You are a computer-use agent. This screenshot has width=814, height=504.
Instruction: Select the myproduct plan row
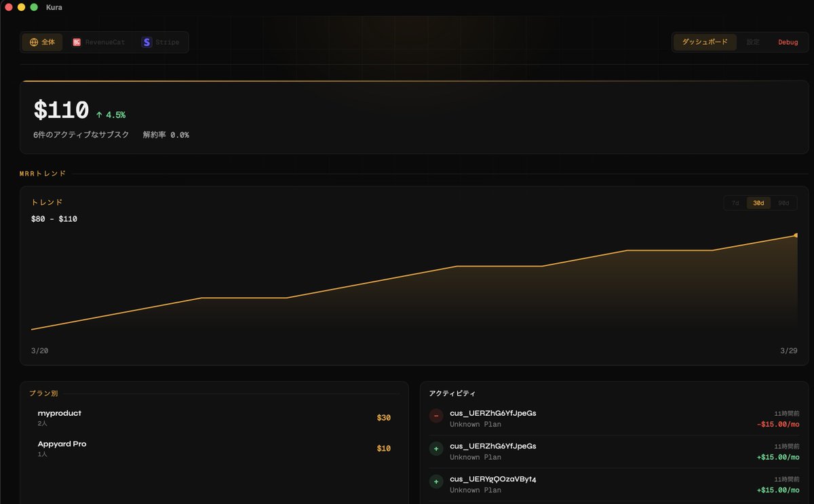click(x=214, y=418)
